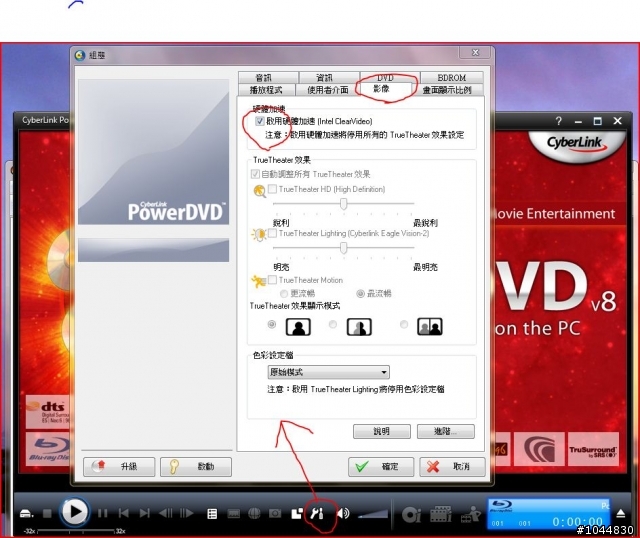Click the 啟動 activation key button
The width and height of the screenshot is (640, 538).
click(x=196, y=466)
